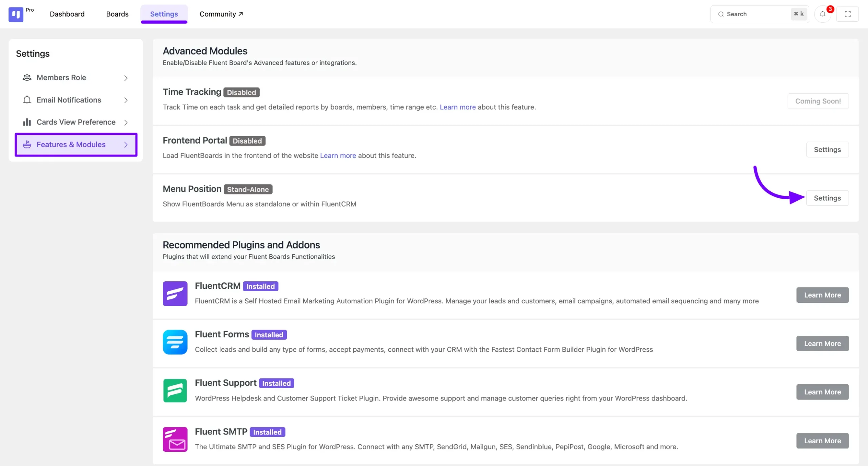The height and width of the screenshot is (466, 868).
Task: Go to the Dashboard tab
Action: (x=67, y=14)
